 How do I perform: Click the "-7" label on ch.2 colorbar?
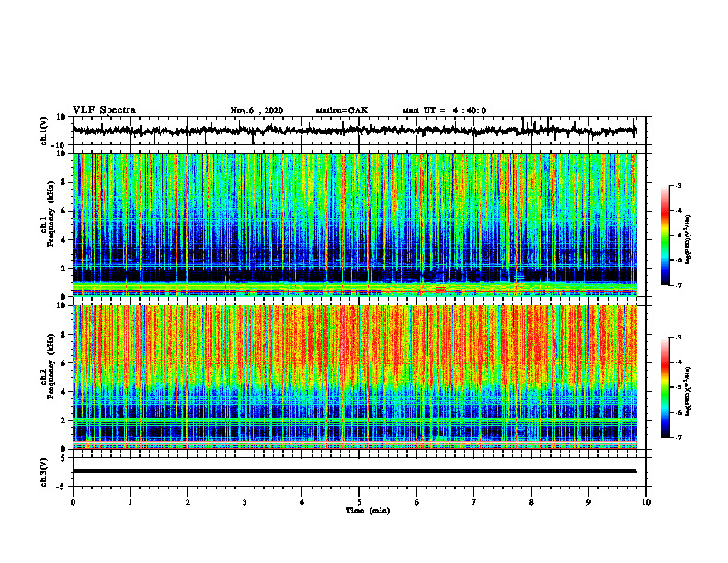pos(677,437)
